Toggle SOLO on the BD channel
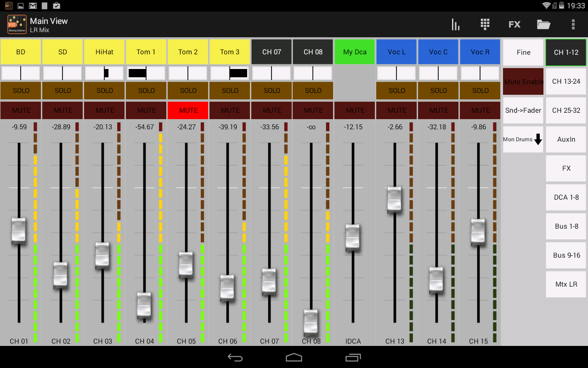 click(x=21, y=91)
